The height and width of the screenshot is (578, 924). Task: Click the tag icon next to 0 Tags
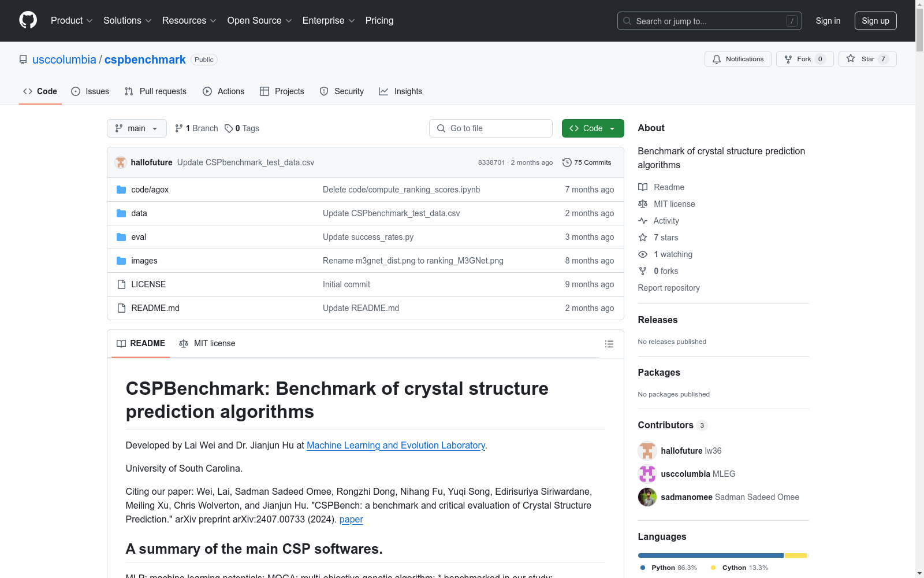[229, 128]
